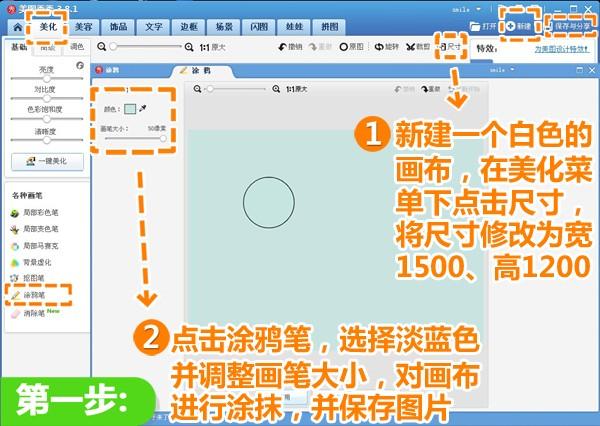Click the 一键美化 one-click beautify button
Viewport: 600px width, 426px height.
point(47,161)
